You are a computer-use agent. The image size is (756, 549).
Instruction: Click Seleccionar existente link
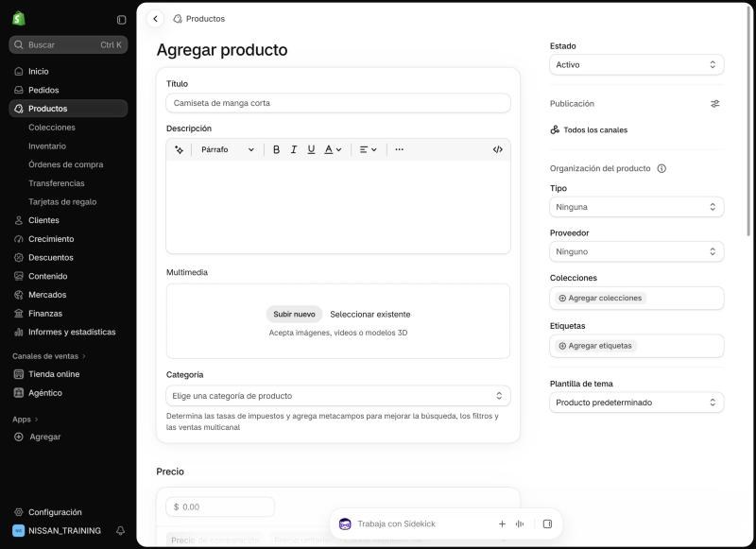coord(370,315)
